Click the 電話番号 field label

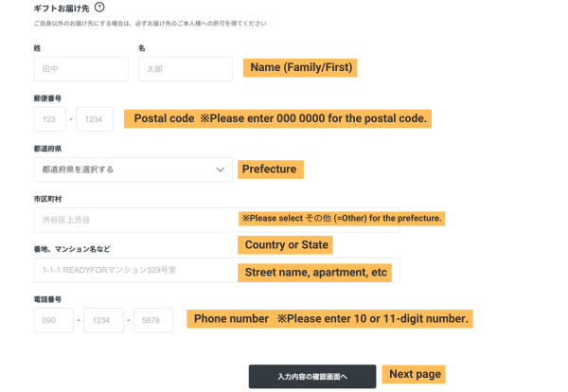click(46, 299)
